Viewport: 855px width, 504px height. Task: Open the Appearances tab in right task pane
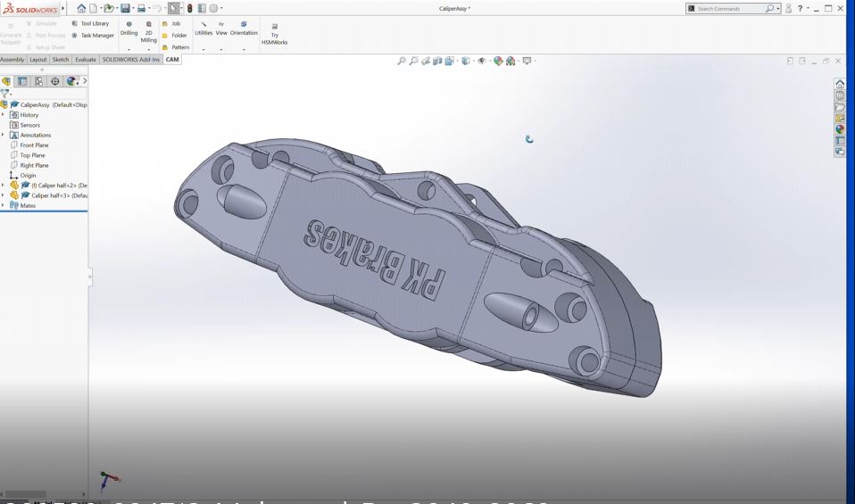(x=840, y=129)
